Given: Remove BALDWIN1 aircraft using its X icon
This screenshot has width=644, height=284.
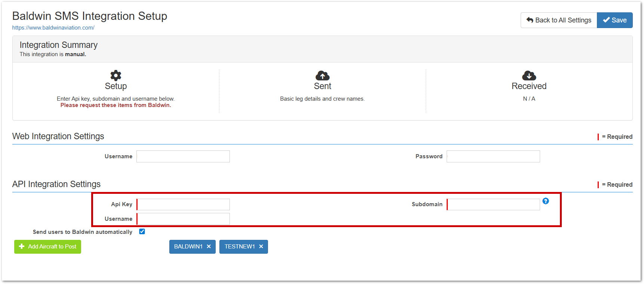Looking at the screenshot, I should point(209,247).
